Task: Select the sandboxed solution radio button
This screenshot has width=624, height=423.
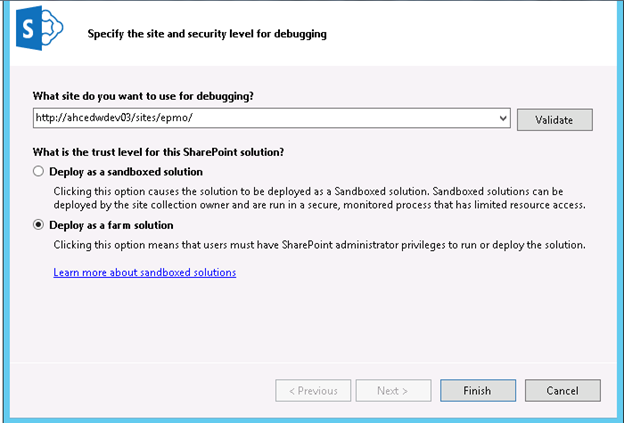Action: point(38,172)
